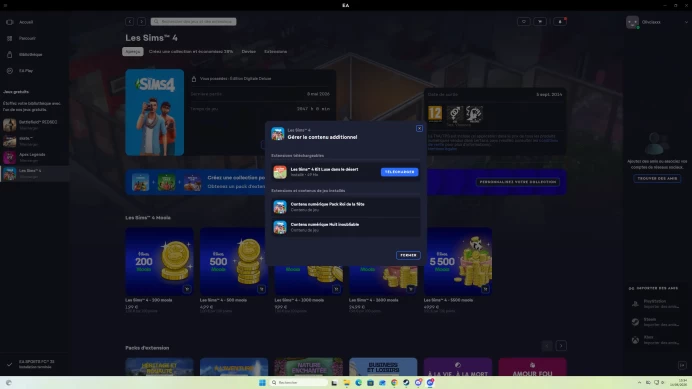Import friends from Xbox
This screenshot has height=389, width=692.
pos(656,340)
